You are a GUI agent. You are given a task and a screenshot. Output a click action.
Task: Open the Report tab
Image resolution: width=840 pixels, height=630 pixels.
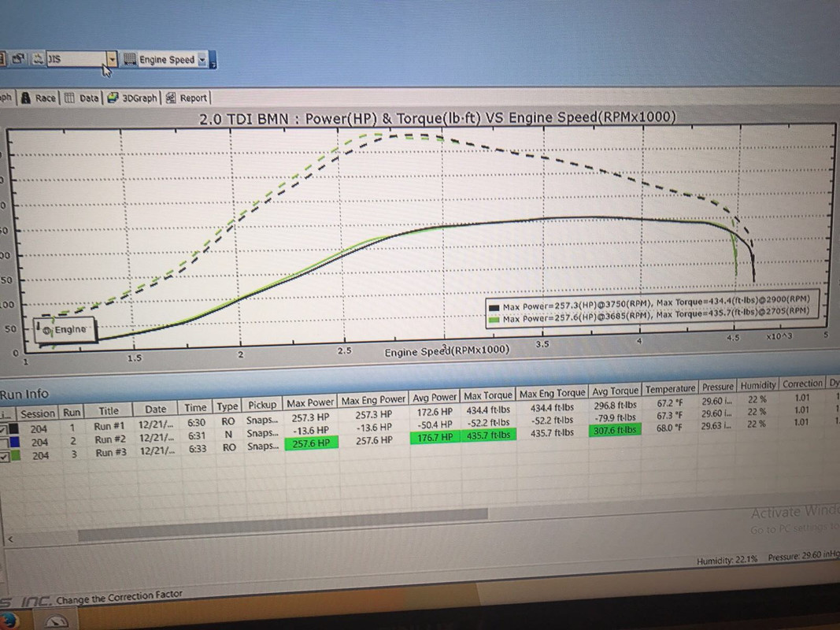[186, 98]
